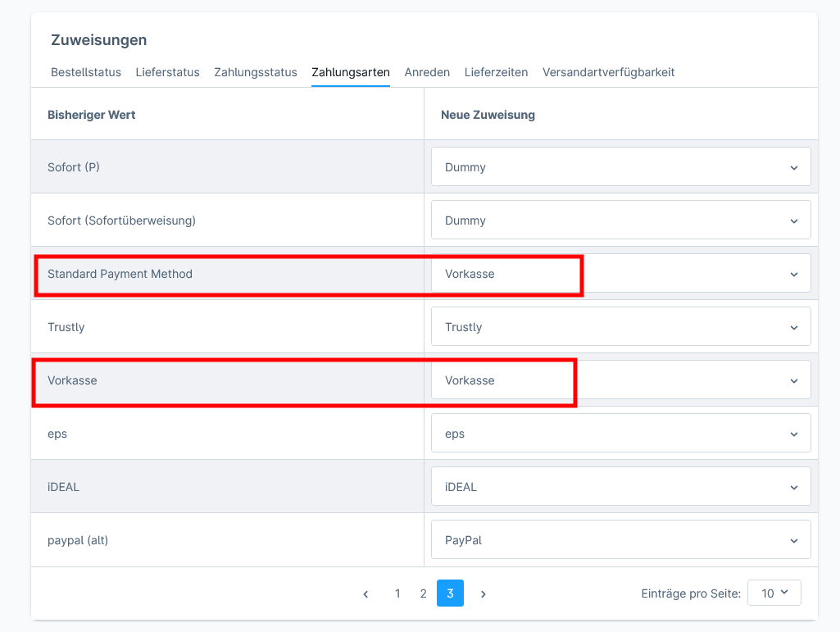Go to the Anreden tab
840x632 pixels.
pyautogui.click(x=427, y=72)
